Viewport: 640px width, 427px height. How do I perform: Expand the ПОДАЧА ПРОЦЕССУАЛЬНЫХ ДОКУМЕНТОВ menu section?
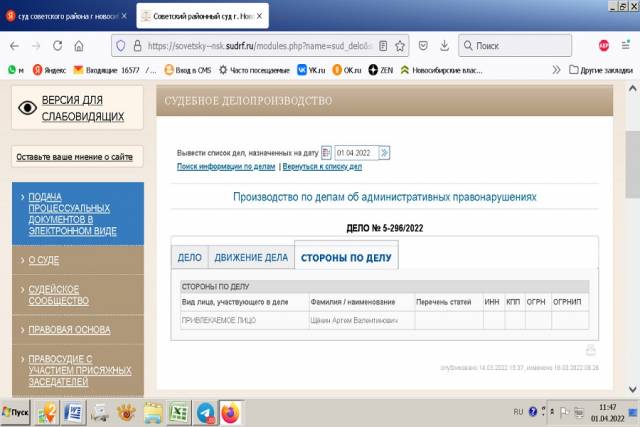(x=78, y=212)
